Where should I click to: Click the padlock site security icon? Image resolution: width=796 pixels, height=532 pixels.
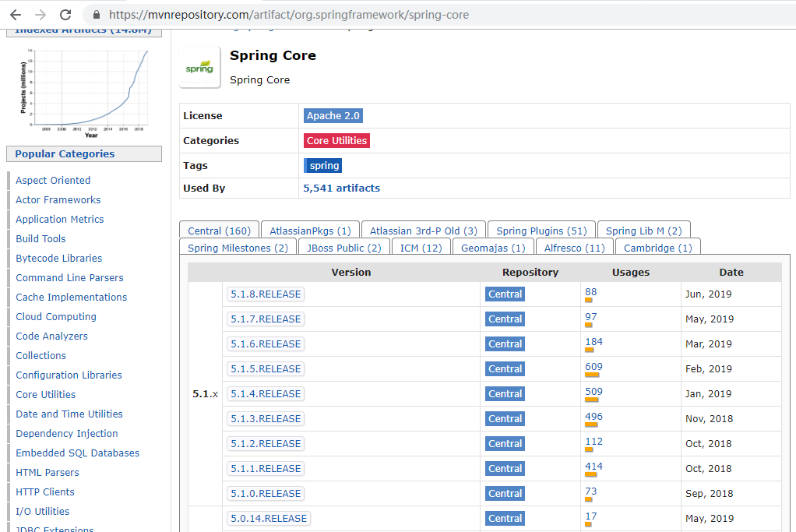coord(97,15)
